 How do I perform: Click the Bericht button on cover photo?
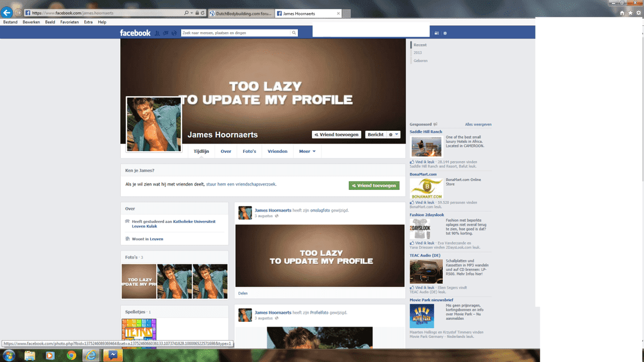point(375,135)
